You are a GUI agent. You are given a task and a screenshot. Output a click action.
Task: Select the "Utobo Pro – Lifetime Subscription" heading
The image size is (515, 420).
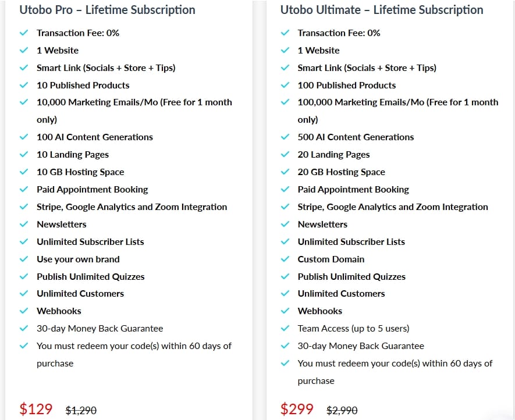(x=107, y=10)
